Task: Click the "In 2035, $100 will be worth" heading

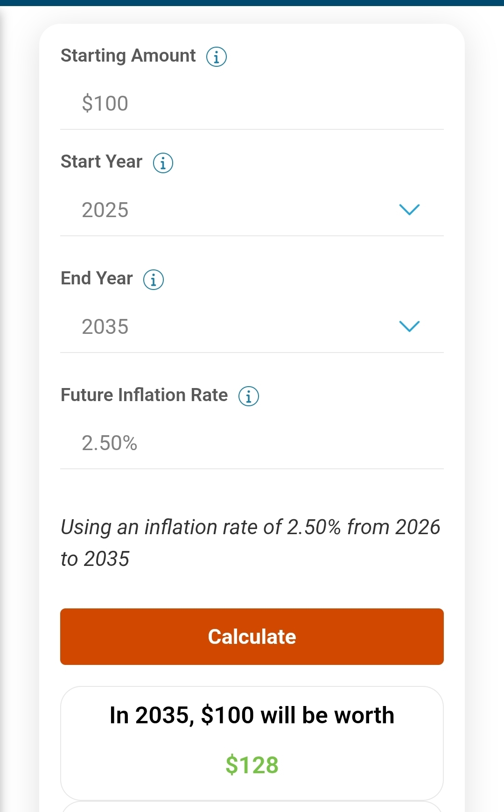Action: 252,715
